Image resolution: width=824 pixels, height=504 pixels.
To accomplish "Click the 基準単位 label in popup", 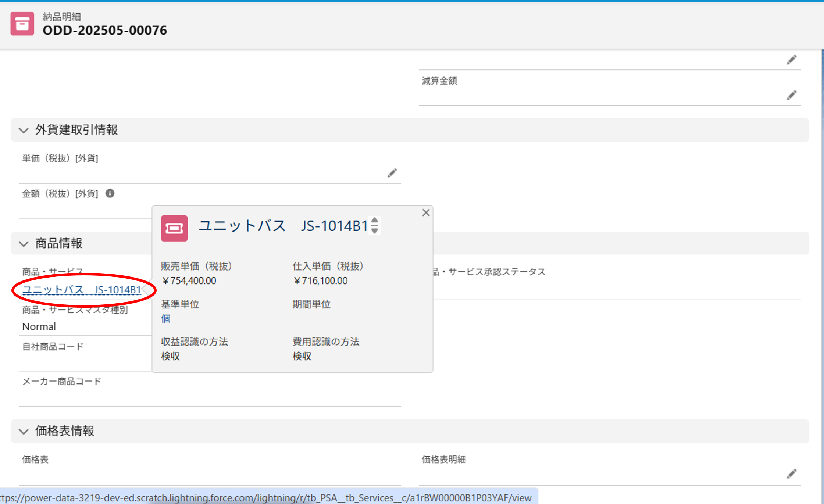I will tap(180, 304).
